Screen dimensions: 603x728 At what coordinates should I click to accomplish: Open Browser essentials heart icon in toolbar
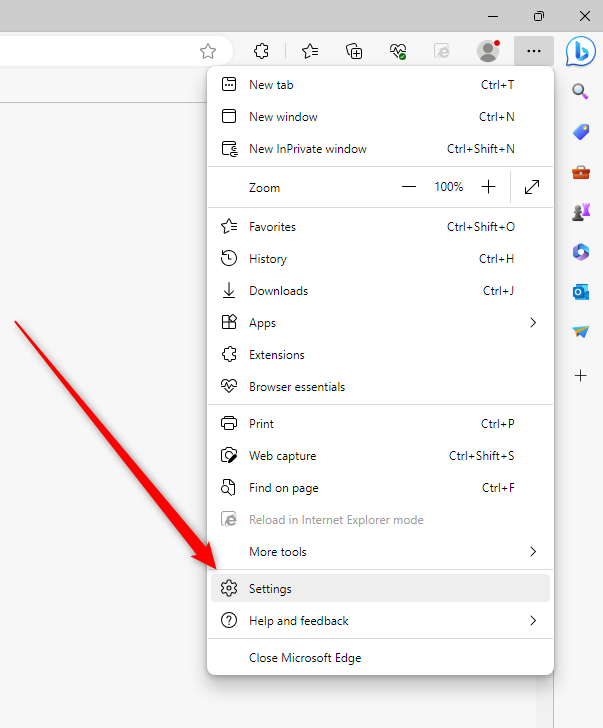point(398,51)
